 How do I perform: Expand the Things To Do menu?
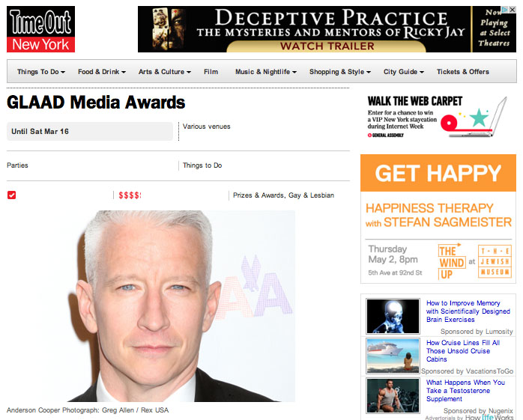(x=41, y=72)
